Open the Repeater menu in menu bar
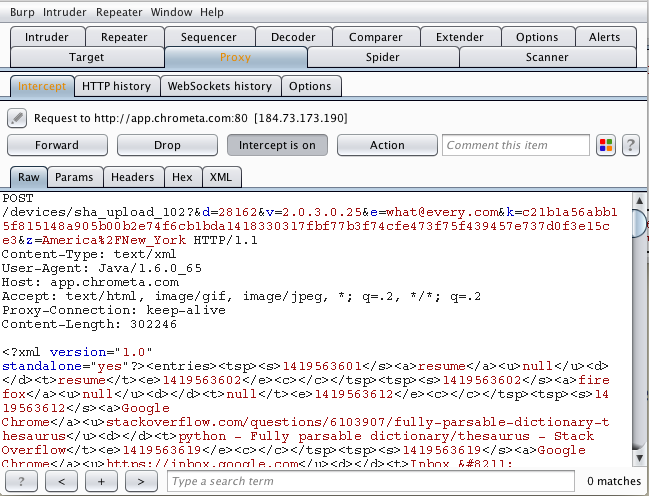Image resolution: width=649 pixels, height=496 pixels. (x=119, y=12)
